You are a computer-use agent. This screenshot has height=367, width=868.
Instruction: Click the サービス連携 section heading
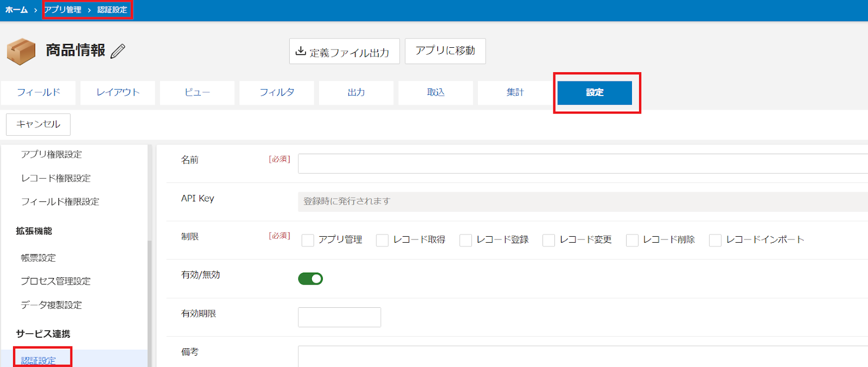click(x=43, y=334)
